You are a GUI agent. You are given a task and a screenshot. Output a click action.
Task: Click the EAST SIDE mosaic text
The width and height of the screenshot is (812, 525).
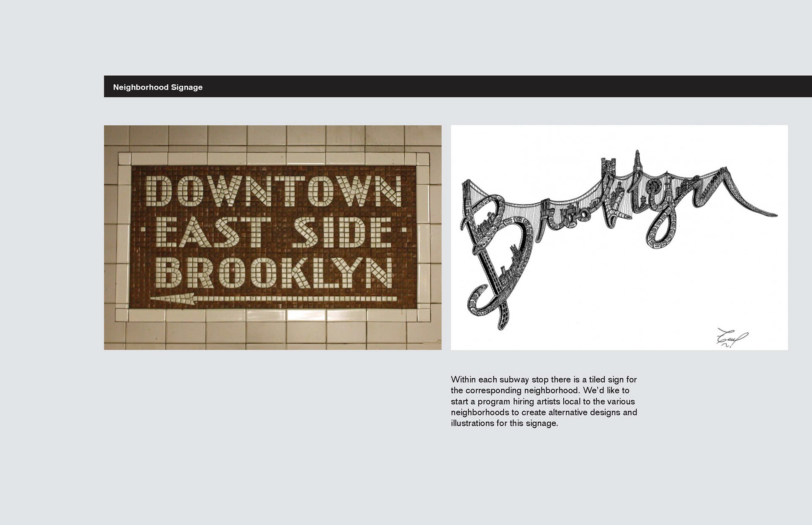coord(274,233)
